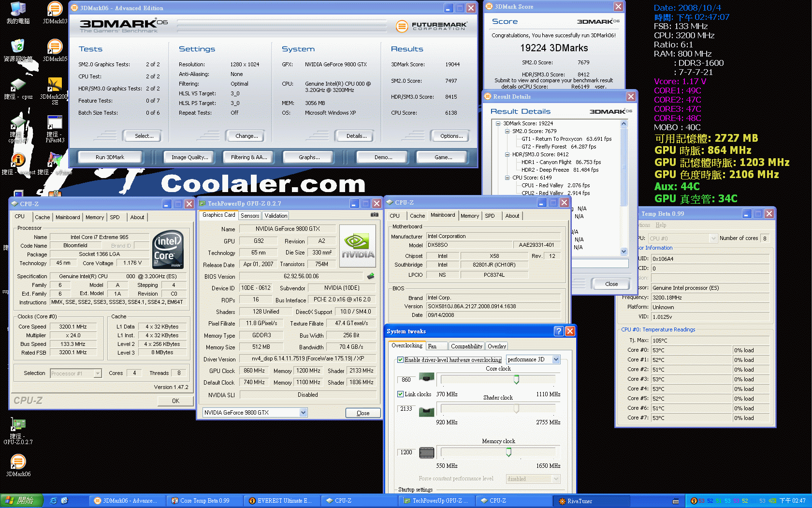
Task: Click the Everest icon in system tray
Action: (x=694, y=501)
